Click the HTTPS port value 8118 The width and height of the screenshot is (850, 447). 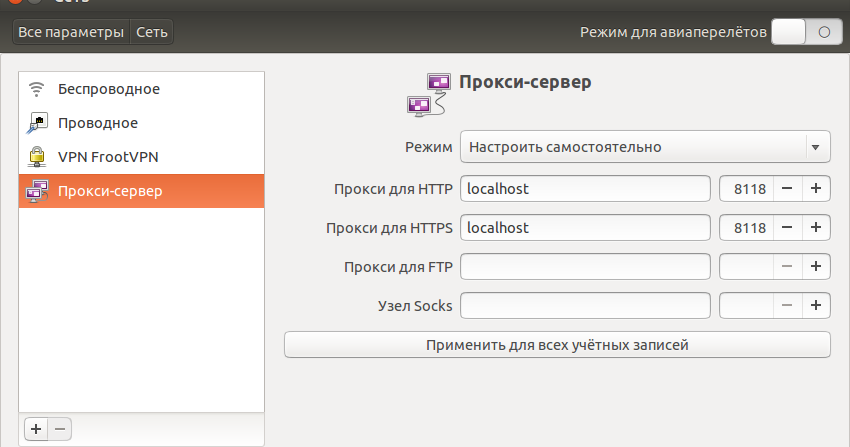pos(750,228)
